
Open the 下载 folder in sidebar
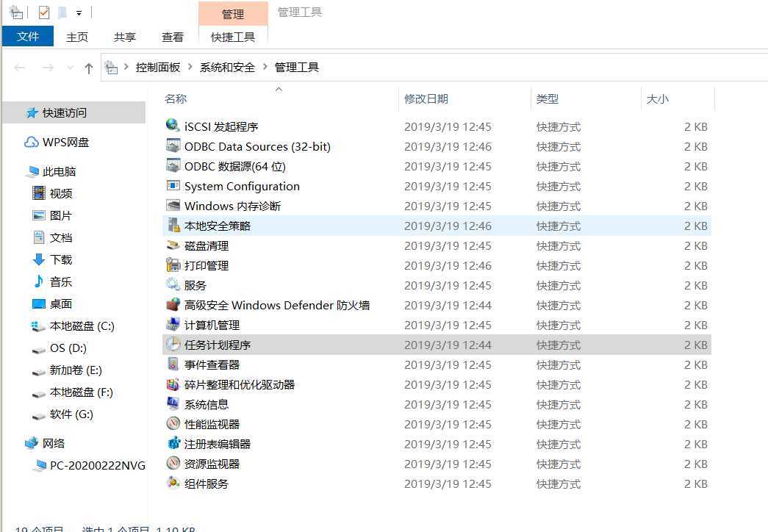coord(61,259)
